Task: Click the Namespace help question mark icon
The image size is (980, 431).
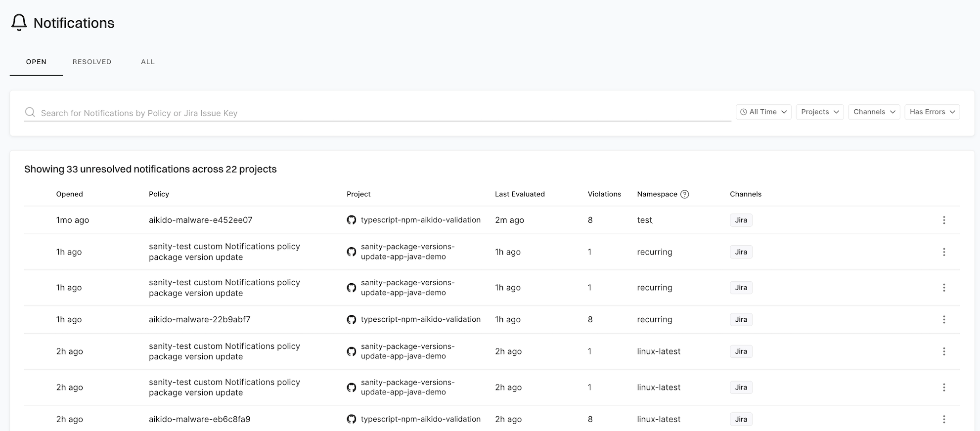Action: pos(684,194)
